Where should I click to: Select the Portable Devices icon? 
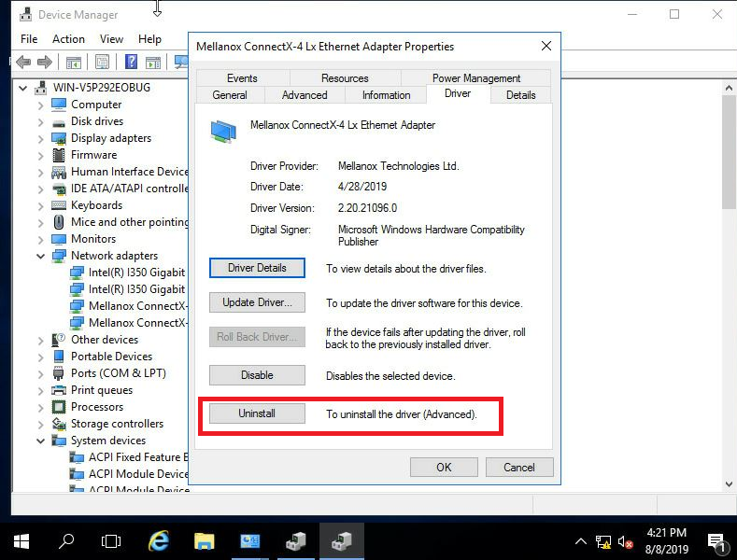[59, 357]
